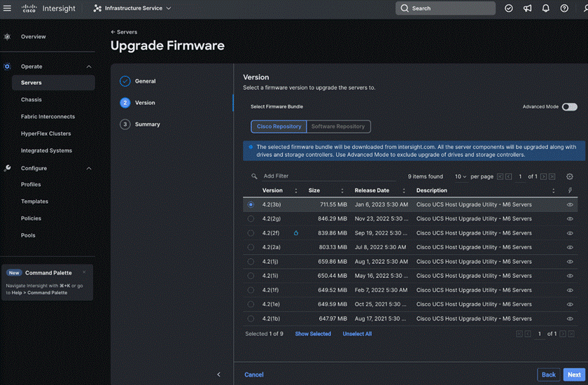588x385 pixels.
Task: Select the 4.2(2a) firmware radio button
Action: click(x=251, y=247)
